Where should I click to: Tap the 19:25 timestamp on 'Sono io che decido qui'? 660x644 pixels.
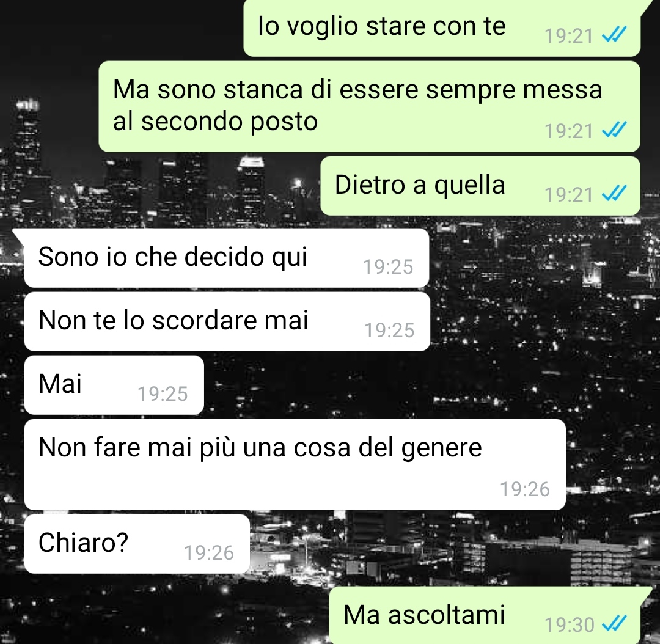pyautogui.click(x=388, y=267)
